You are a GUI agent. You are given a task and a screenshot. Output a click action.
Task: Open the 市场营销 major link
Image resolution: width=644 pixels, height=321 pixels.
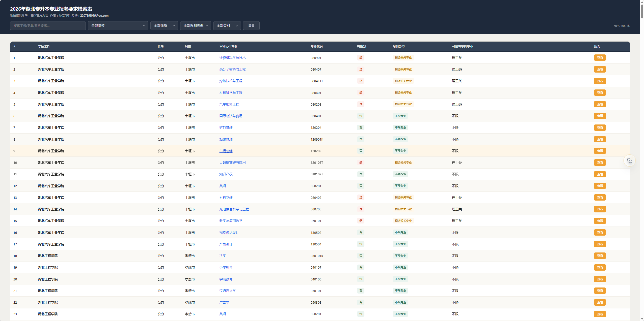226,151
